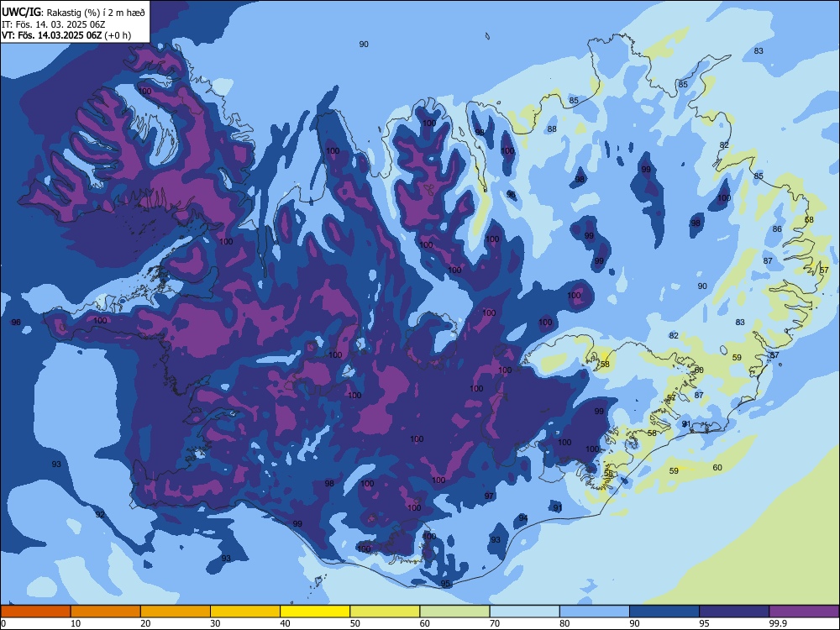840x630 pixels.
Task: Click the purple legend swatch above 99.9
Action: 804,612
